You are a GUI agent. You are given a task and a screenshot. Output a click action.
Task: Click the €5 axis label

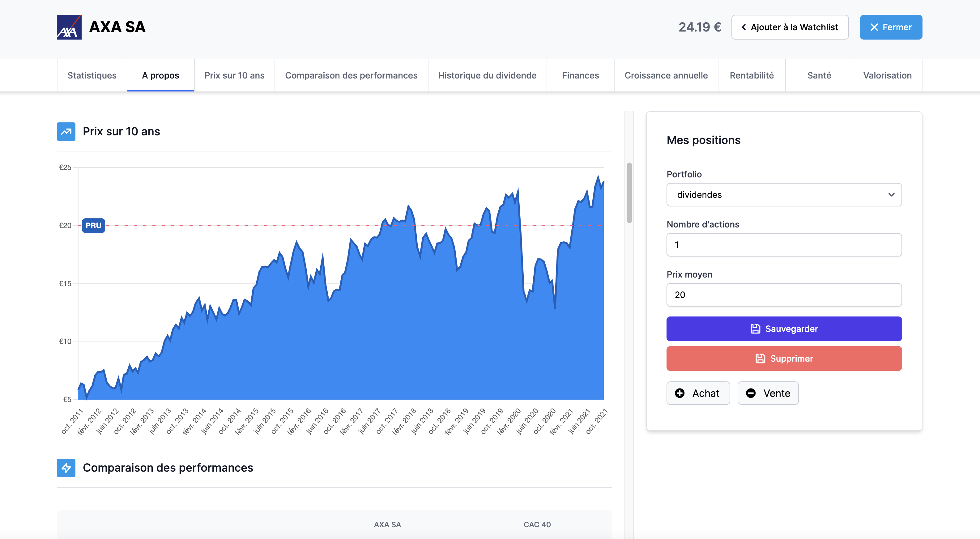(67, 399)
